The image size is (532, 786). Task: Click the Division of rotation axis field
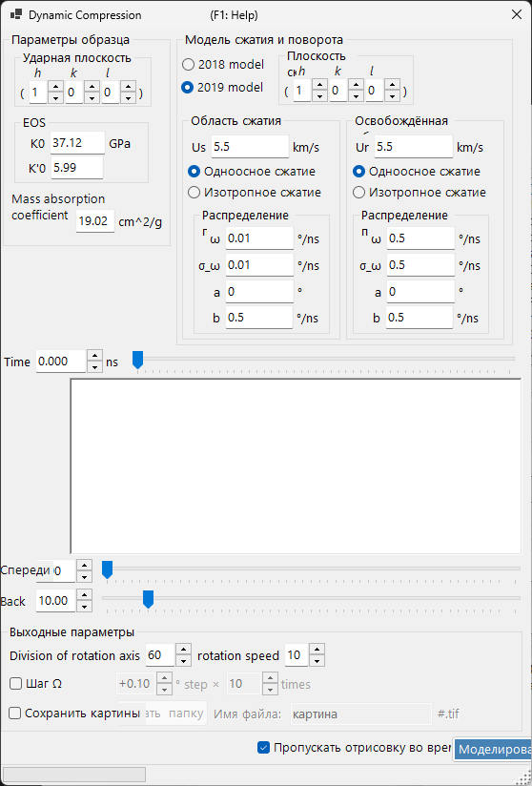tap(160, 655)
